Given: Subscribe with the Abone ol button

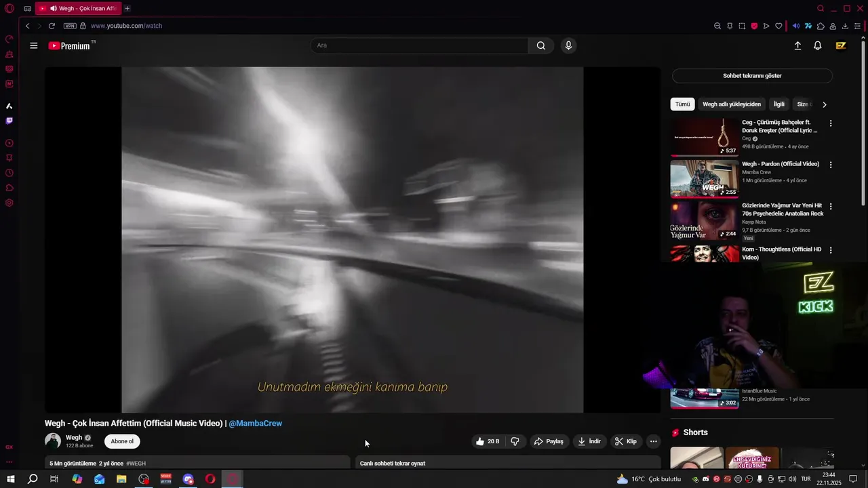Looking at the screenshot, I should click(122, 441).
